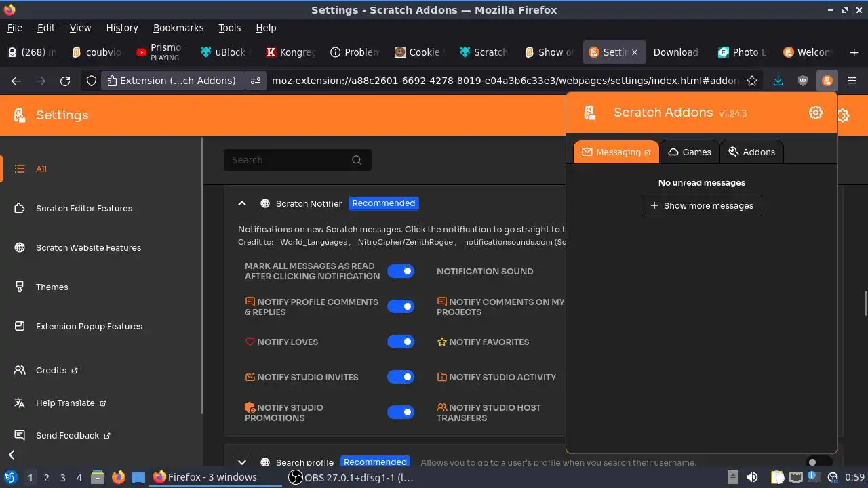Switch to the Photo E browser tab

[742, 52]
